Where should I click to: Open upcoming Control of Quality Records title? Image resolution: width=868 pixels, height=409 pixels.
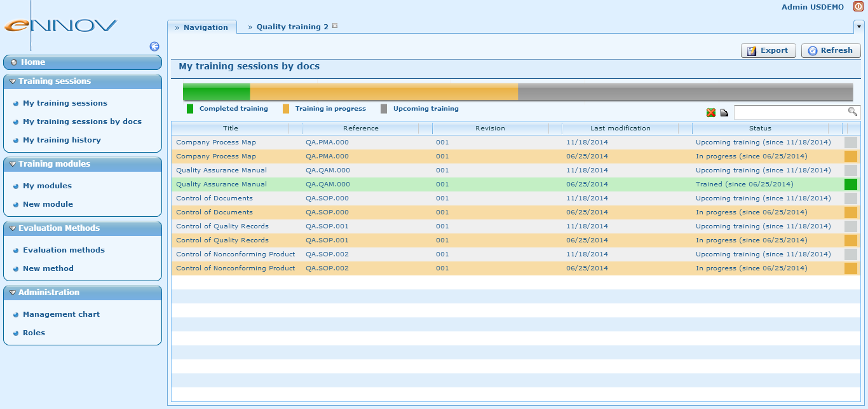pos(222,226)
